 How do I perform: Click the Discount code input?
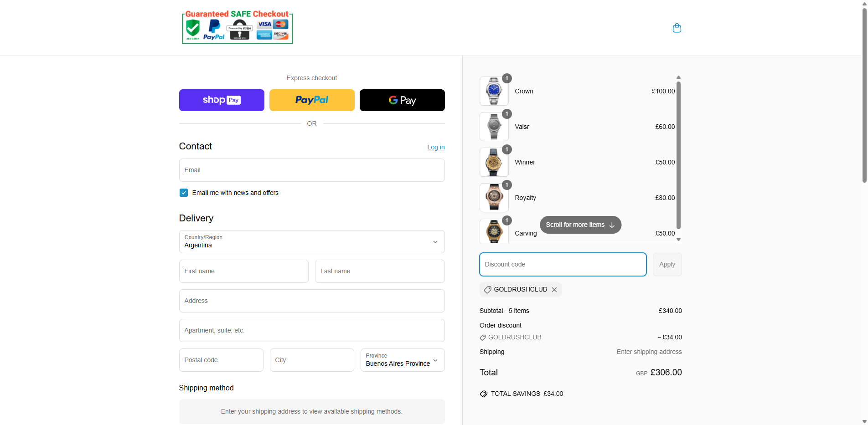[x=563, y=264]
